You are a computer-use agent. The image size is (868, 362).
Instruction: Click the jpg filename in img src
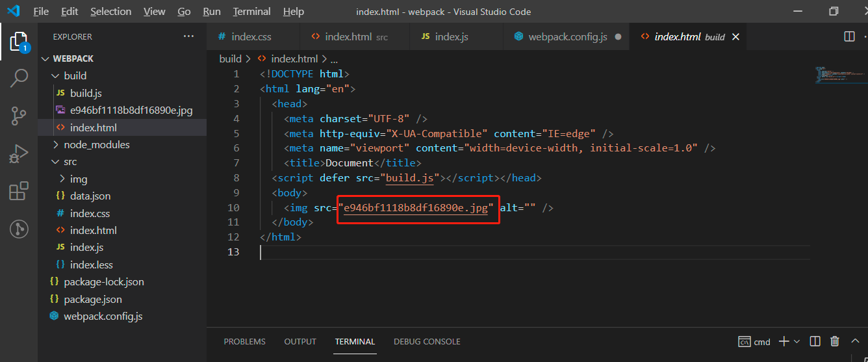(415, 208)
